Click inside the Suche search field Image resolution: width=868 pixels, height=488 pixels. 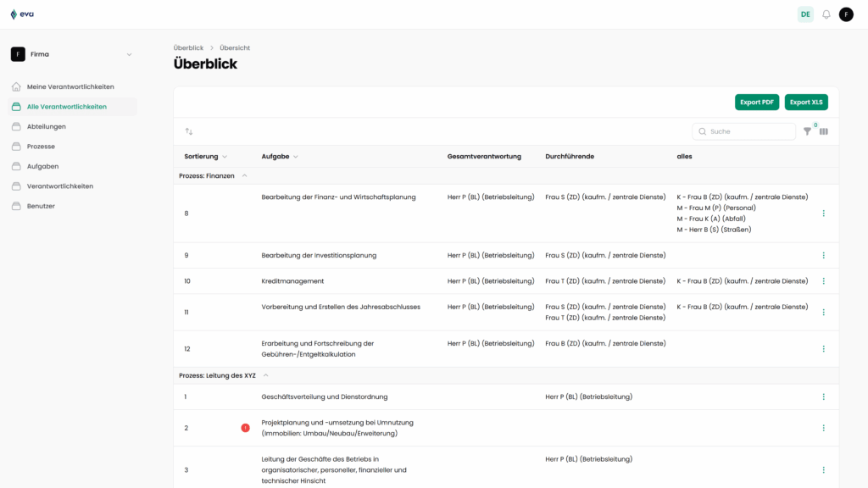(746, 131)
